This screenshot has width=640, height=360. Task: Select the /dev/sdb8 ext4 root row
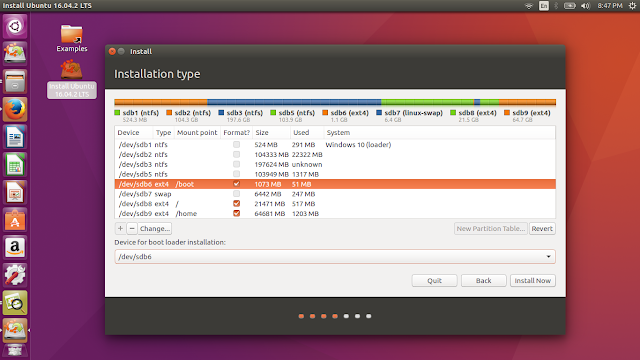pos(335,204)
